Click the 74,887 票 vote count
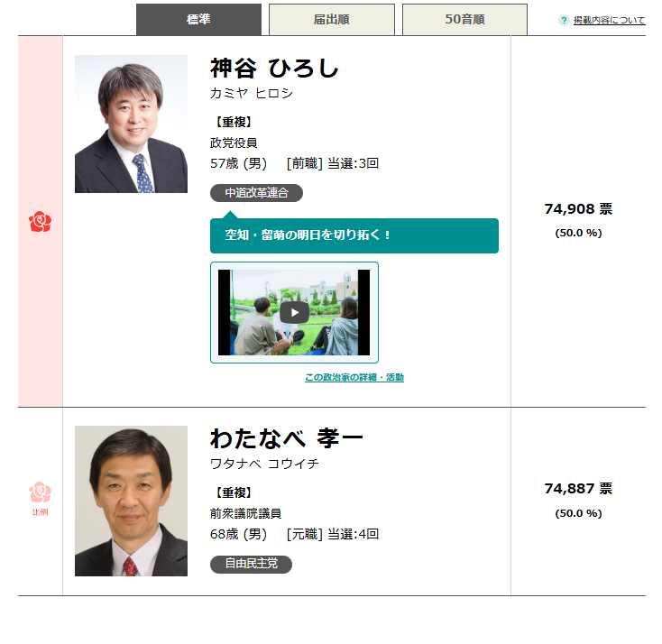 tap(578, 489)
